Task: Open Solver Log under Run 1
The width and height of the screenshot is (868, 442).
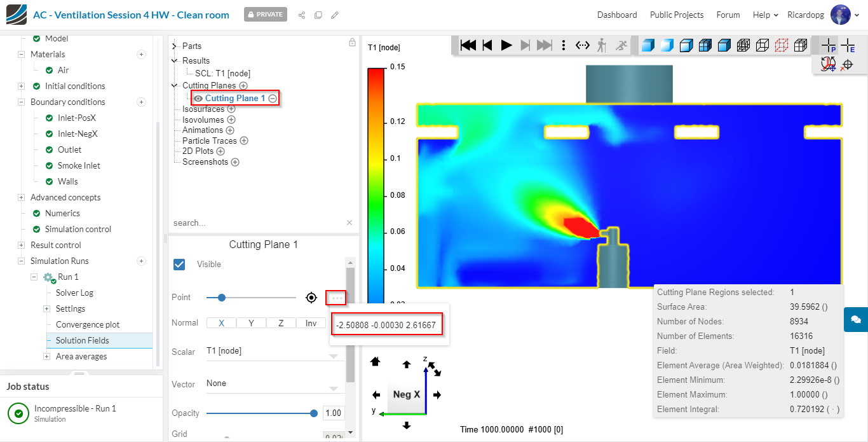Action: [74, 293]
